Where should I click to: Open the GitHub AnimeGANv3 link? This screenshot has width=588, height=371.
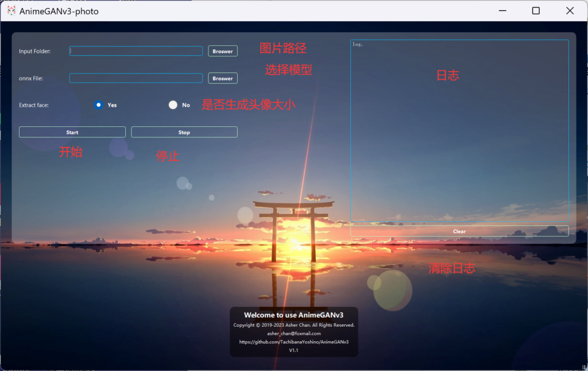click(294, 342)
